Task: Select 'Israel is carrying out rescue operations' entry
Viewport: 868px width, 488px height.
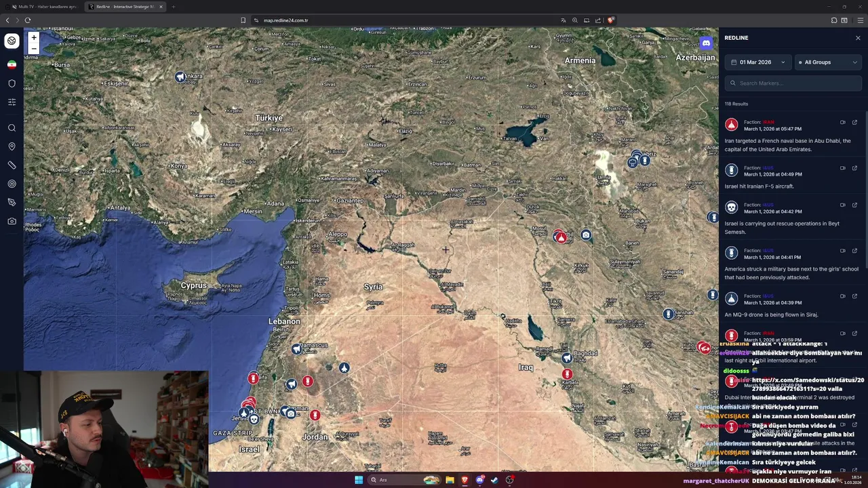Action: [791, 218]
